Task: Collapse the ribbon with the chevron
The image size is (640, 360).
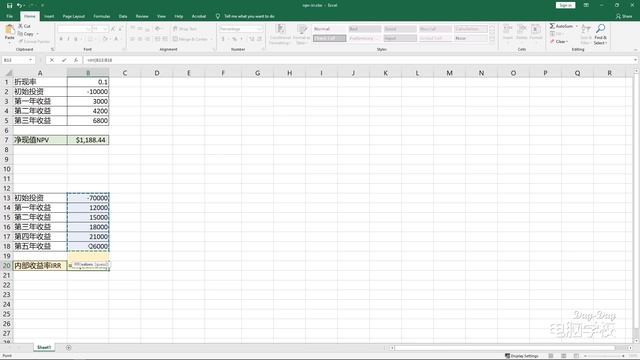Action: point(636,49)
